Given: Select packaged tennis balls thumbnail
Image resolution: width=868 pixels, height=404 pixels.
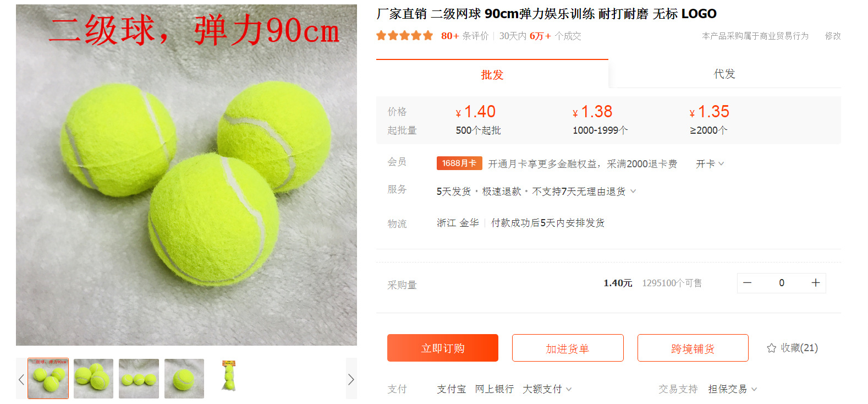Looking at the screenshot, I should click(229, 375).
